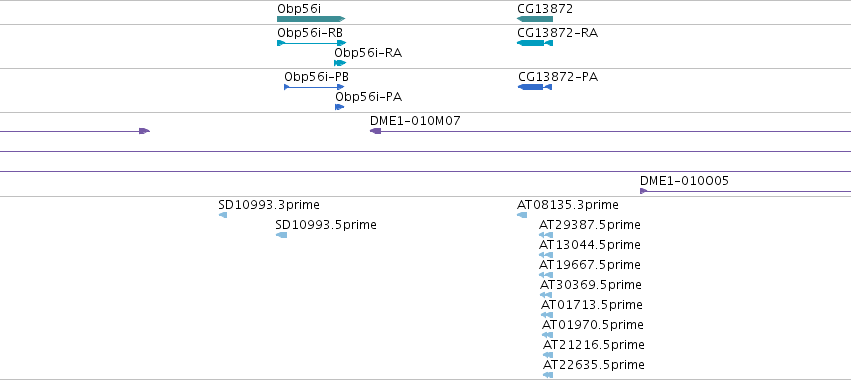The image size is (851, 380).
Task: Select the SD10993.5prime EST glyph
Action: (x=281, y=235)
